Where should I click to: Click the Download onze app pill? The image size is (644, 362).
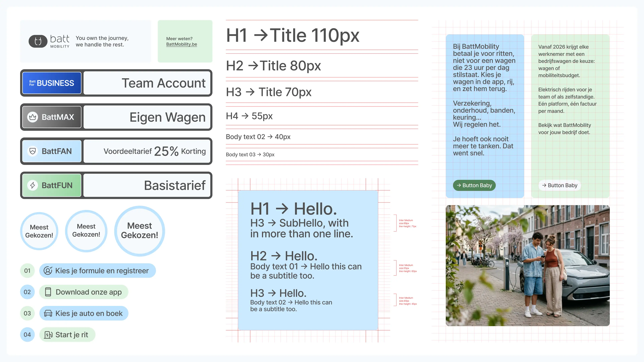(84, 292)
